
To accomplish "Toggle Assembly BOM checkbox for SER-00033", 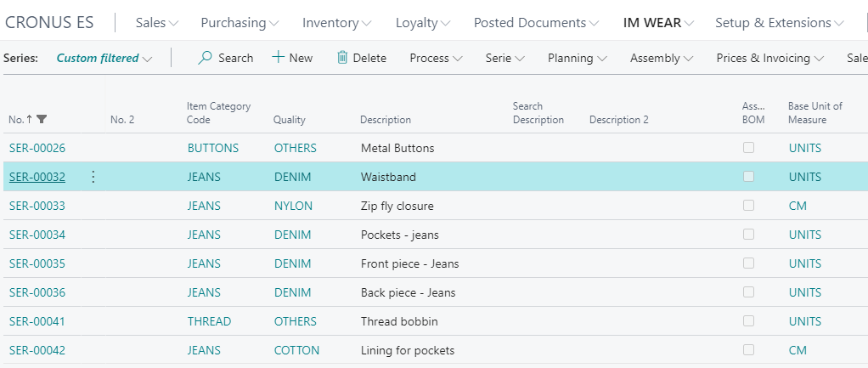I will tap(748, 205).
